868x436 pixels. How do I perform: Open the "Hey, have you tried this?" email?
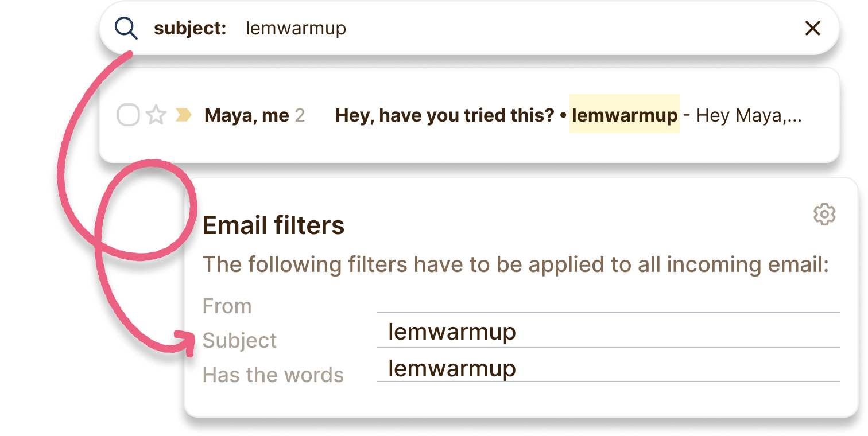[x=444, y=116]
